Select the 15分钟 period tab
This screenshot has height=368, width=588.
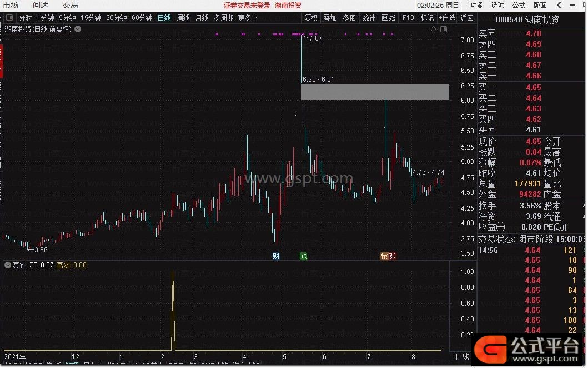[91, 18]
